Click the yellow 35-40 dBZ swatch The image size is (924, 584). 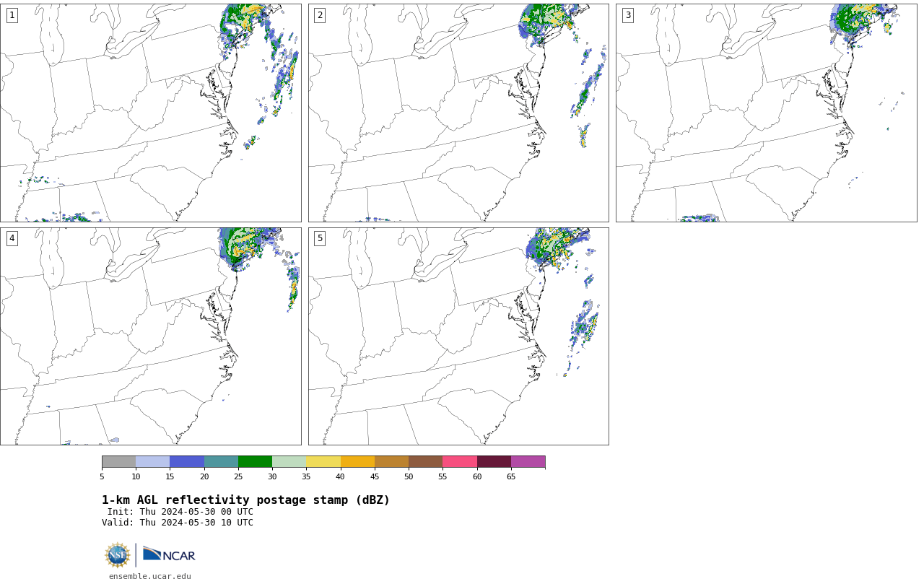point(323,462)
